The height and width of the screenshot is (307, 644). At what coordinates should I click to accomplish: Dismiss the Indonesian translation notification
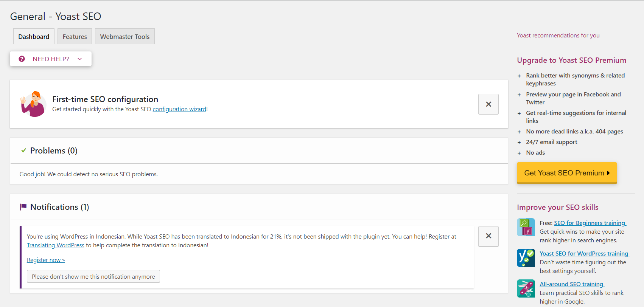pos(488,236)
